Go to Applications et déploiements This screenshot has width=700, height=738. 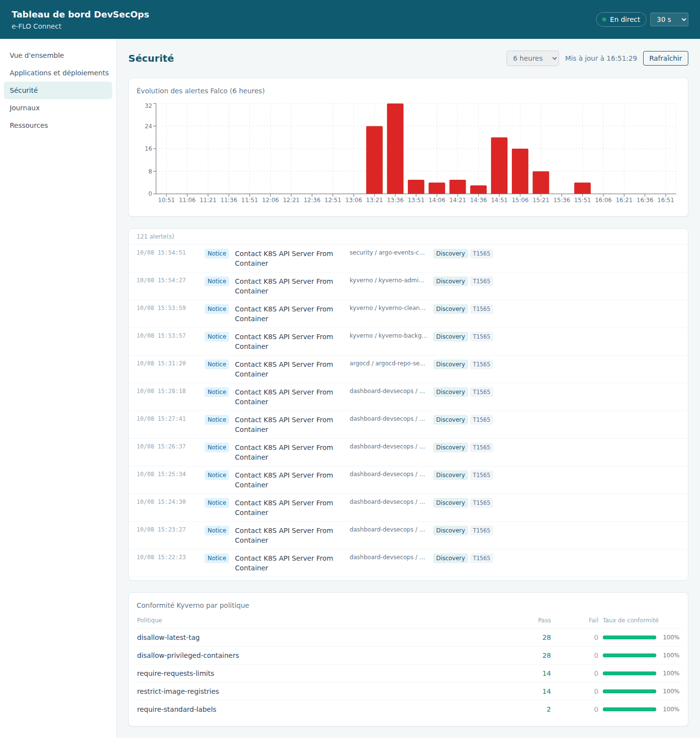58,73
